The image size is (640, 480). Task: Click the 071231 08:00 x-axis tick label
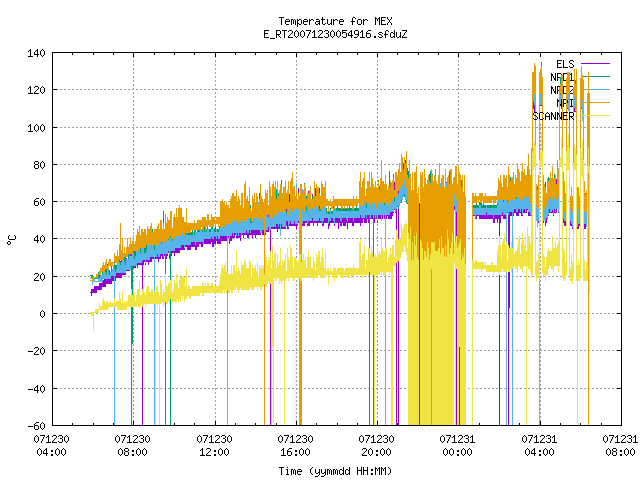620,446
